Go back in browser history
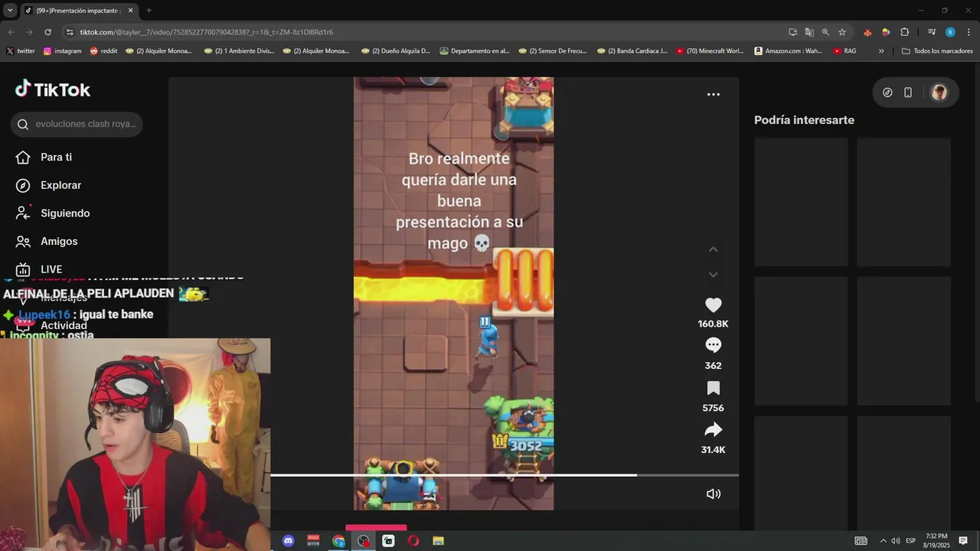Image resolution: width=980 pixels, height=551 pixels. click(11, 32)
